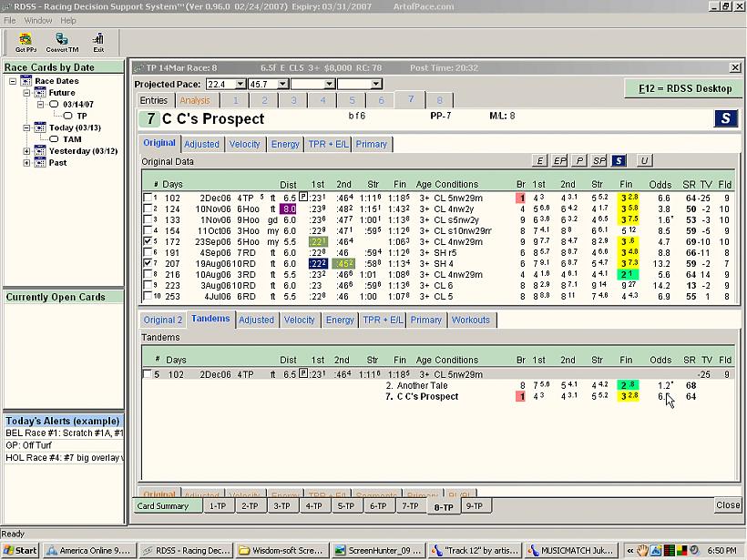Select the highlighted S running style filter

pos(619,161)
